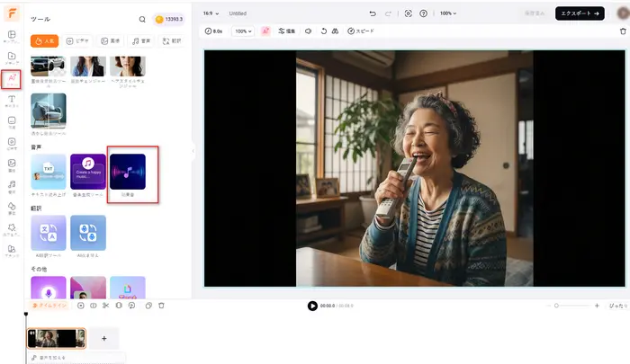630x364 pixels.
Task: Click the redo arrow in top bar
Action: [x=388, y=13]
